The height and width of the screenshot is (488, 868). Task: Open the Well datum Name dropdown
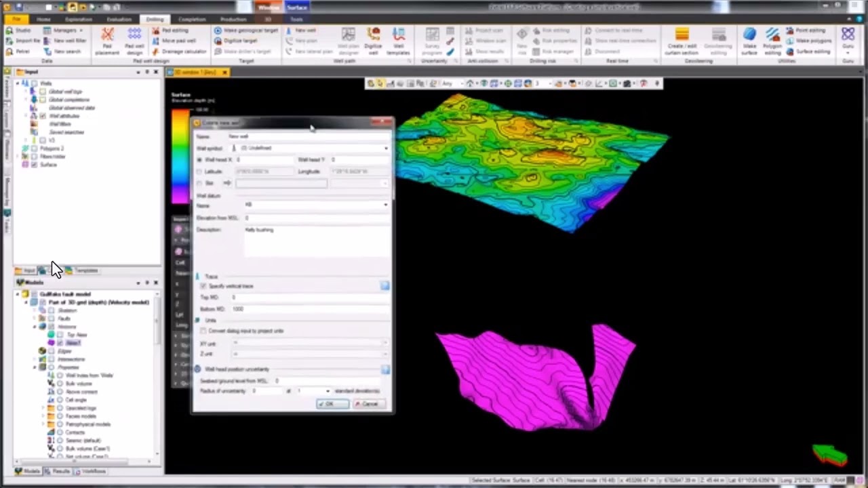386,205
